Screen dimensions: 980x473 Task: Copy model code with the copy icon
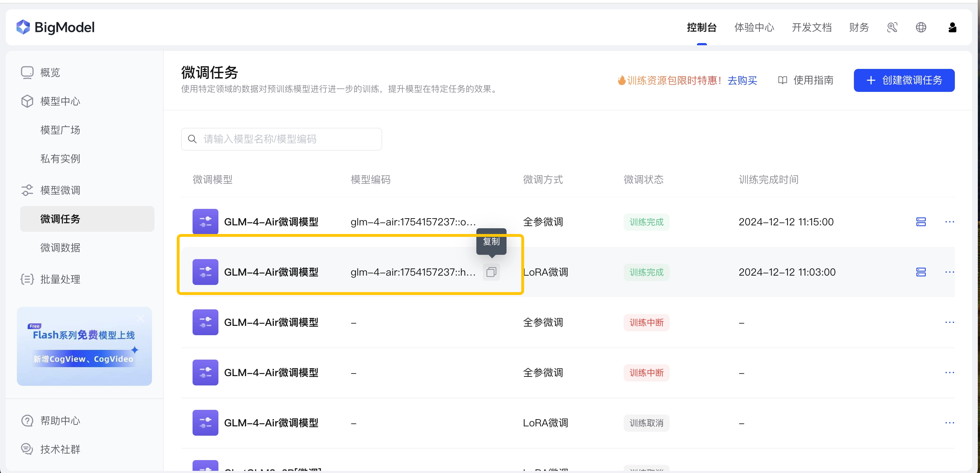pos(491,272)
